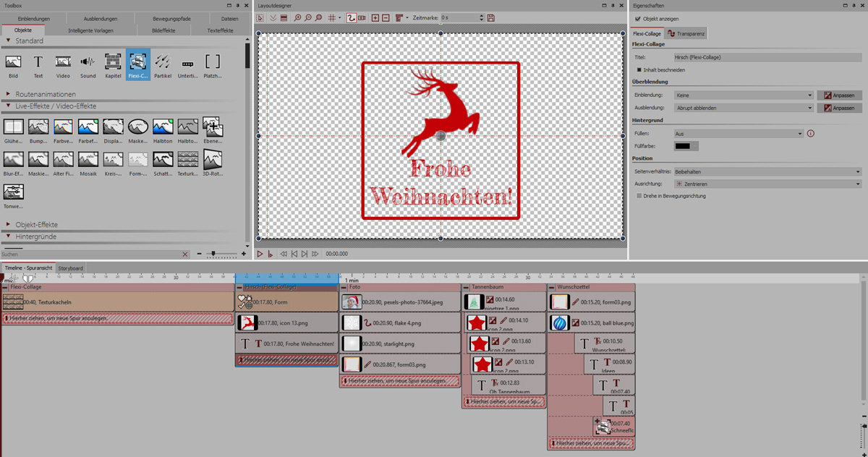Pick the Partikel object icon
868x457 pixels.
click(163, 64)
